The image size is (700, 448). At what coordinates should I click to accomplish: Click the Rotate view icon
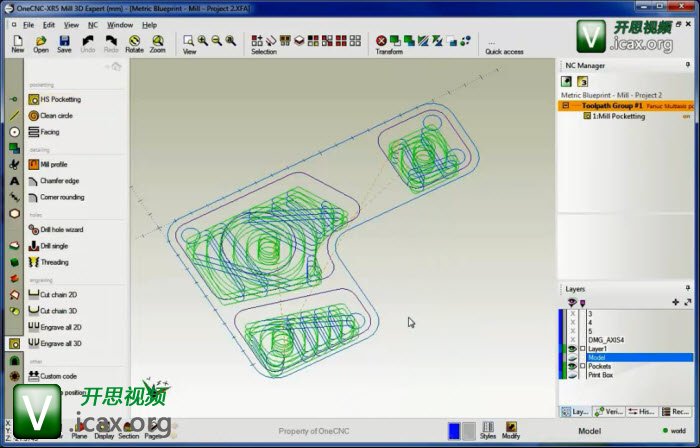coord(134,44)
